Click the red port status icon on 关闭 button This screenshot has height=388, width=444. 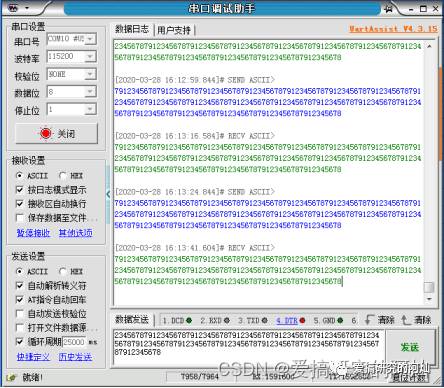point(46,133)
